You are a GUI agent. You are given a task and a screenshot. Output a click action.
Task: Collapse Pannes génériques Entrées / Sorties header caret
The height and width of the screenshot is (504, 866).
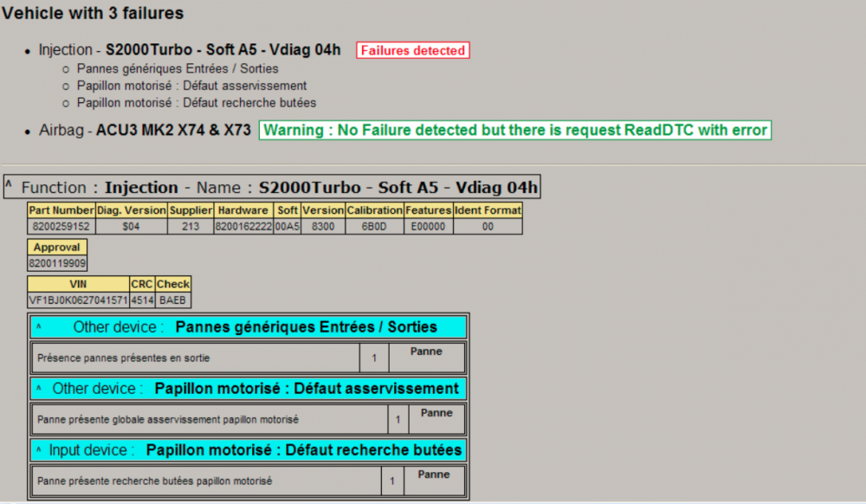(x=39, y=326)
